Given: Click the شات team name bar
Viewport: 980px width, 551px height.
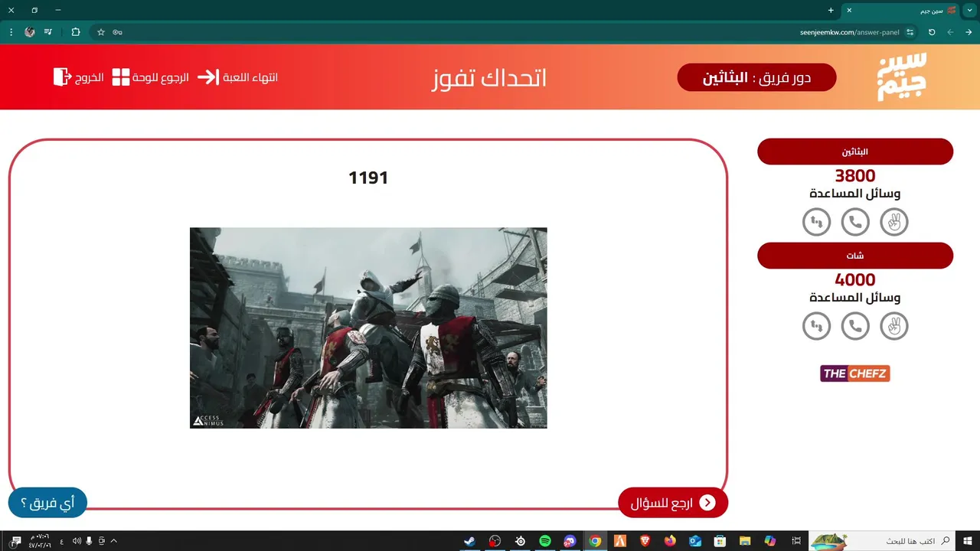Looking at the screenshot, I should tap(855, 256).
